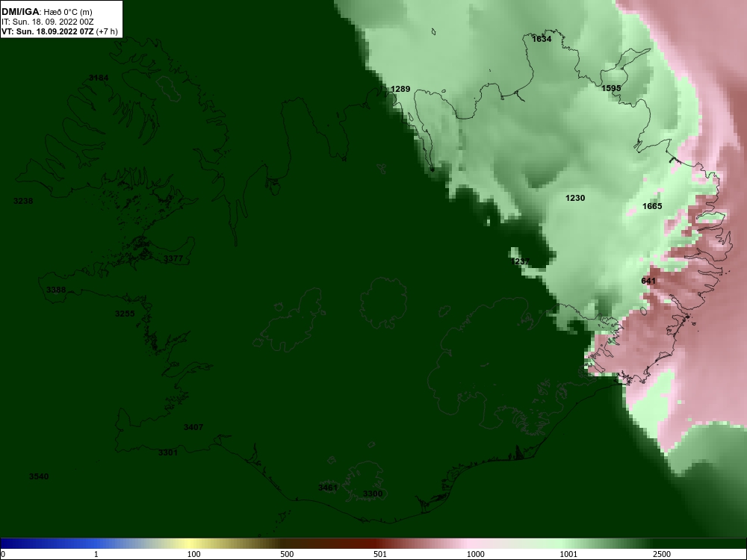
Task: Click the 641 height value
Action: (648, 281)
